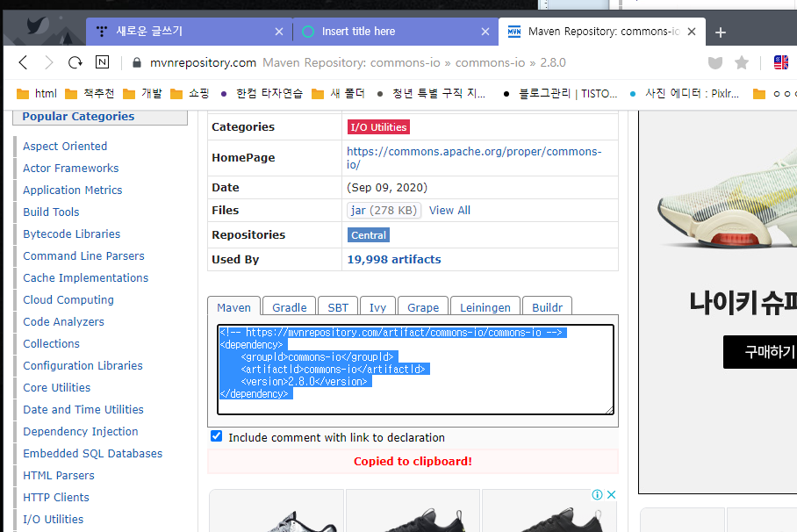Click the View All files link
Viewport: 797px width, 532px height.
pos(449,210)
